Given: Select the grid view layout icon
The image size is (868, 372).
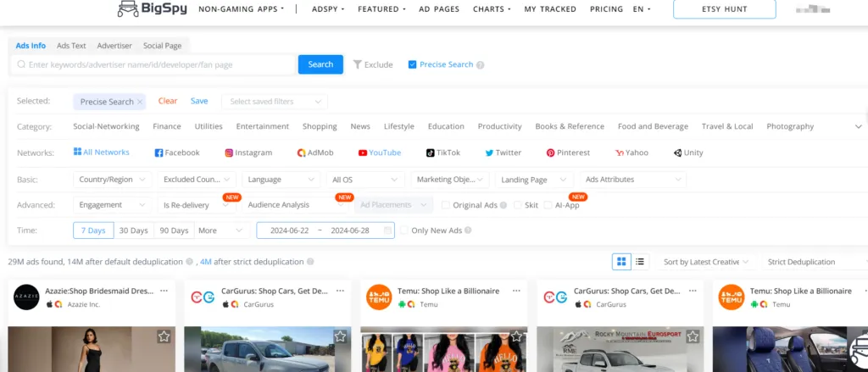Looking at the screenshot, I should coord(621,262).
